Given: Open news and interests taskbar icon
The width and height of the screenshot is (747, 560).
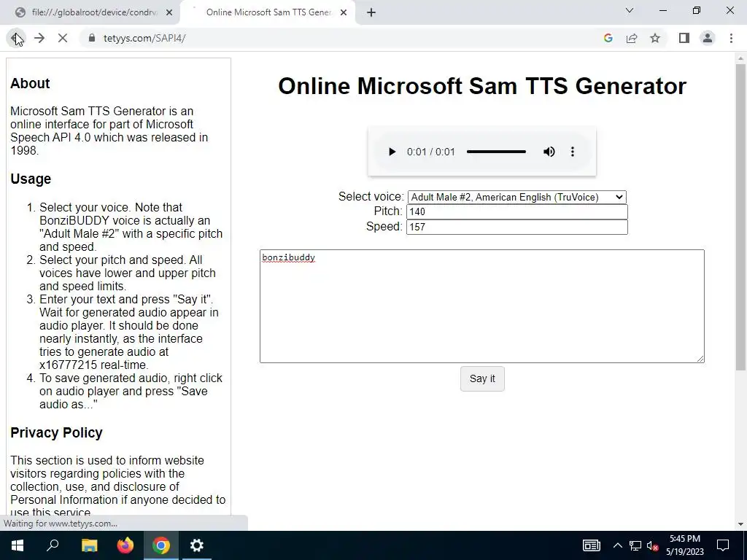Looking at the screenshot, I should pos(591,545).
